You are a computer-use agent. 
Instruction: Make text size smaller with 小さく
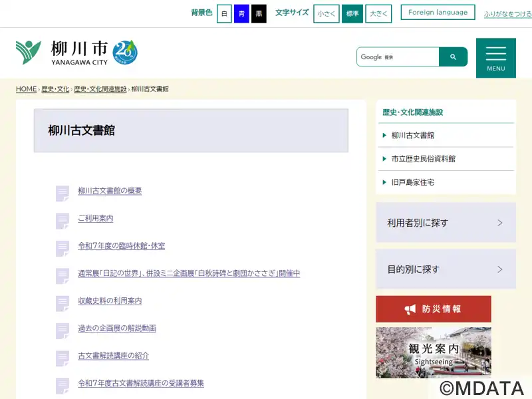[327, 13]
